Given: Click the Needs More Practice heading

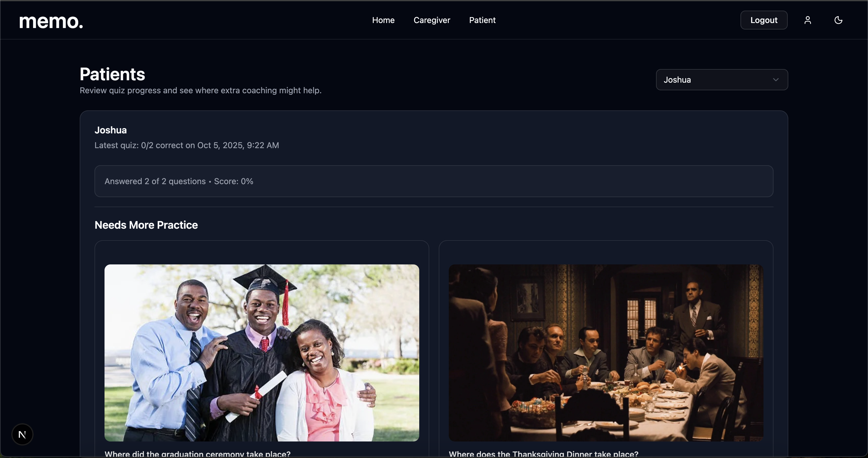Looking at the screenshot, I should coord(146,225).
